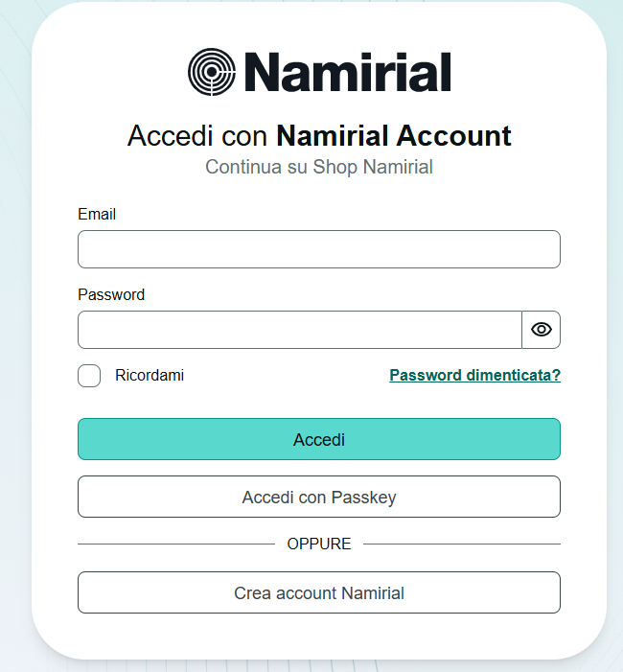Click the Namirial circular logo icon

coord(212,73)
